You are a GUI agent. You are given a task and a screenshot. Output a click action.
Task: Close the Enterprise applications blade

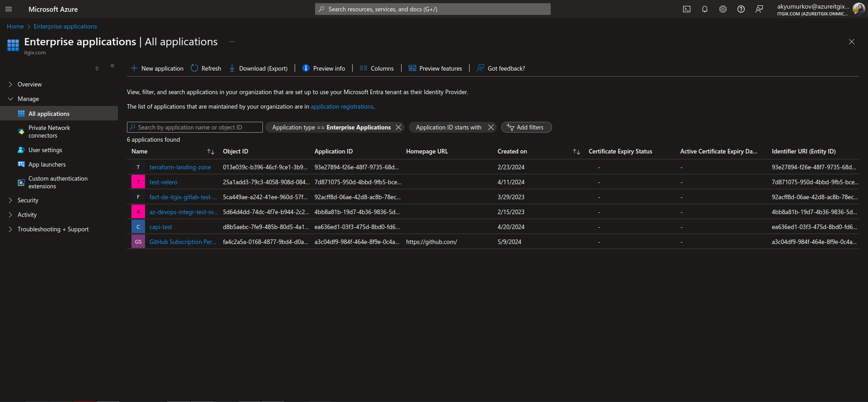[x=852, y=42]
